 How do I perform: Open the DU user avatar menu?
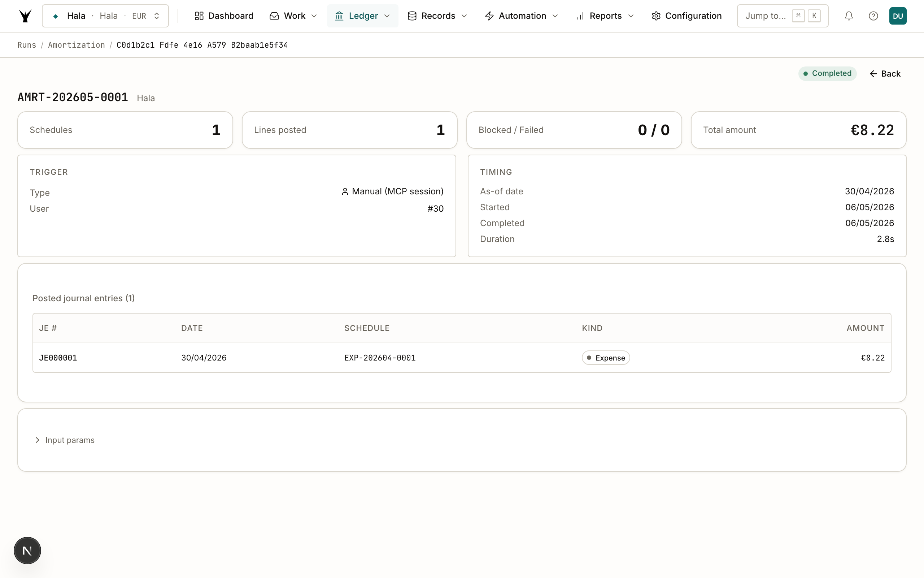click(898, 16)
